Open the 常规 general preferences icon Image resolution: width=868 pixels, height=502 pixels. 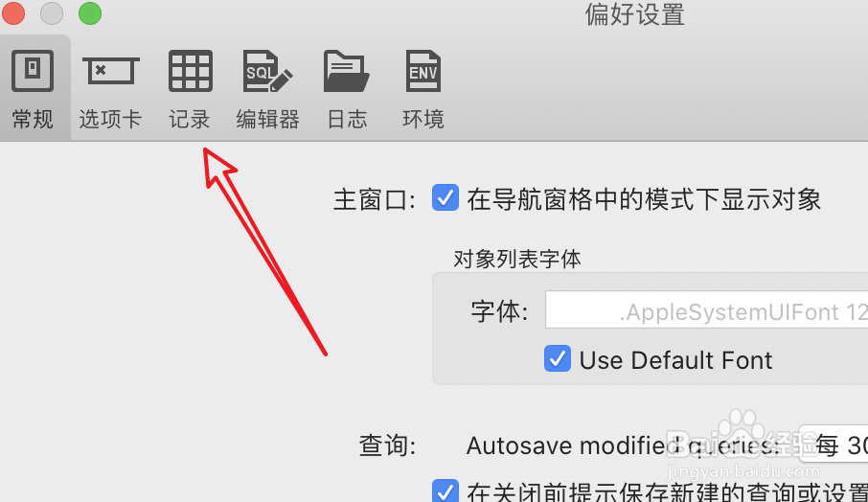click(x=33, y=71)
